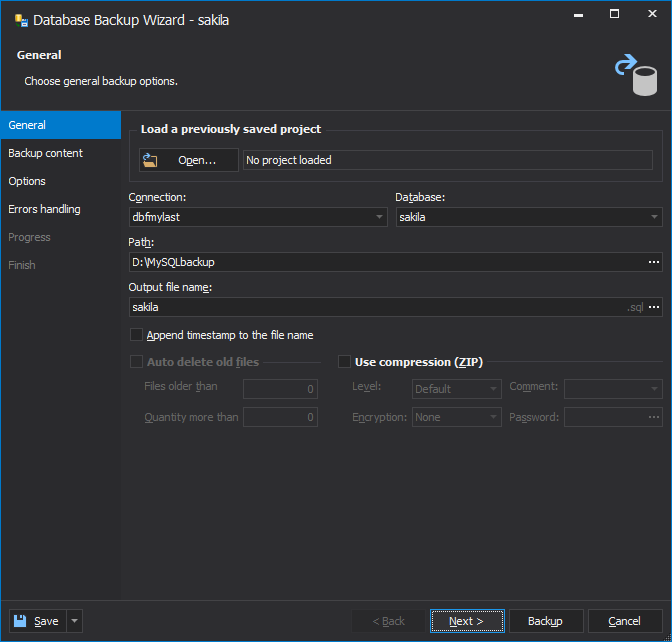
Task: Maximize the Database Backup Wizard window
Action: (x=614, y=14)
